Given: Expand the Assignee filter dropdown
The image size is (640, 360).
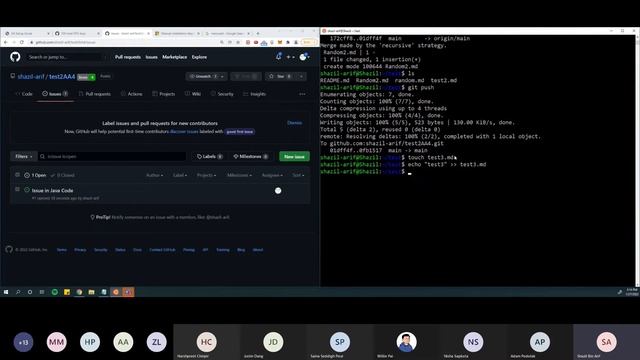Looking at the screenshot, I should tap(272, 175).
